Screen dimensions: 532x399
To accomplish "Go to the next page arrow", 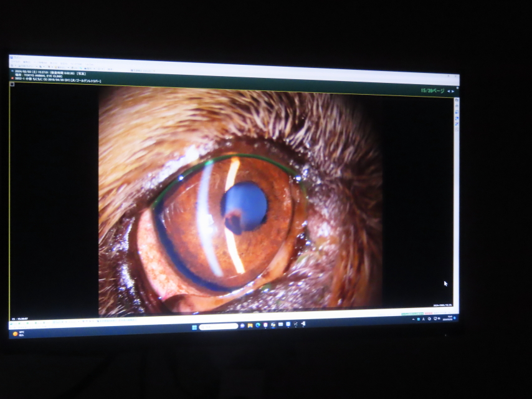I will pyautogui.click(x=453, y=92).
